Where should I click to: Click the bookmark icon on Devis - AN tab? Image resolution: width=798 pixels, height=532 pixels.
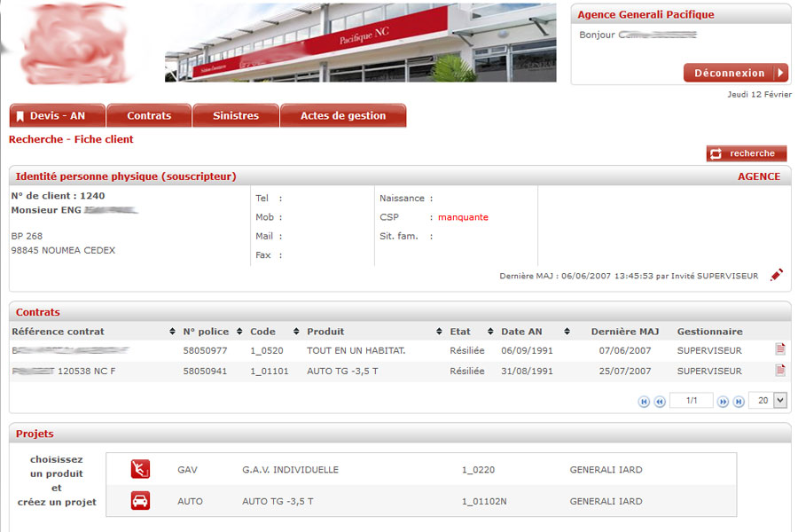click(20, 116)
